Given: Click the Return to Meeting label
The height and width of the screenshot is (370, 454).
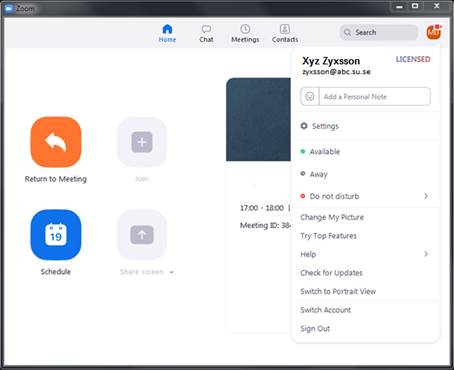Looking at the screenshot, I should [x=56, y=179].
